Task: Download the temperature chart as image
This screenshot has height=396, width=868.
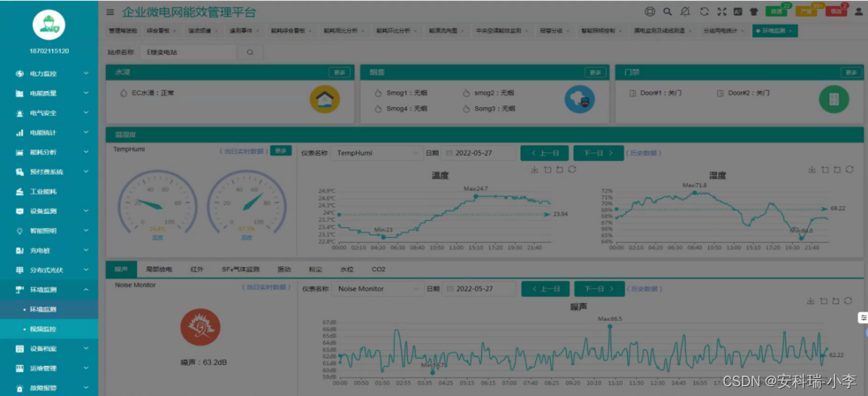Action: [x=535, y=169]
